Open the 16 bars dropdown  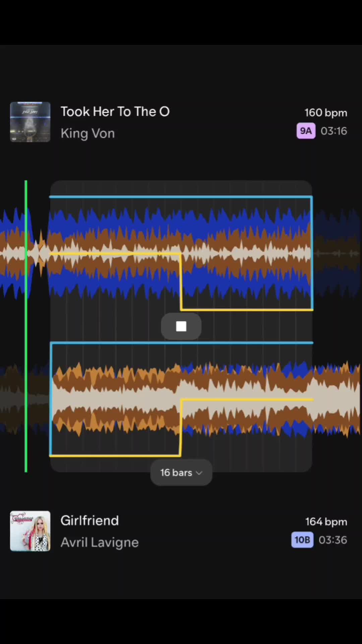[181, 473]
